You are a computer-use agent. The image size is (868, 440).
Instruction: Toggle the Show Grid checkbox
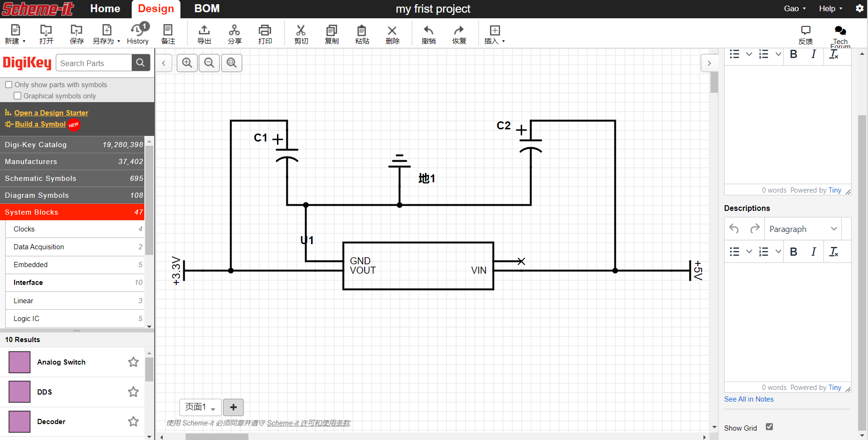pyautogui.click(x=769, y=427)
